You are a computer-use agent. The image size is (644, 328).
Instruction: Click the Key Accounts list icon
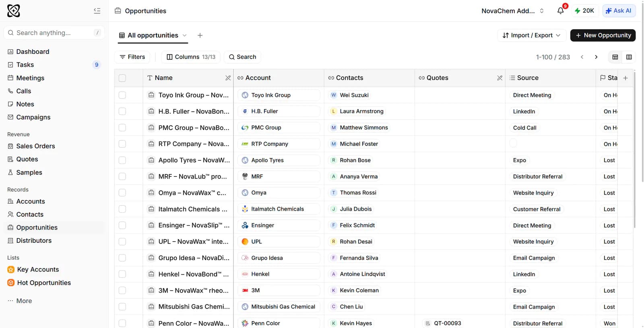click(11, 269)
